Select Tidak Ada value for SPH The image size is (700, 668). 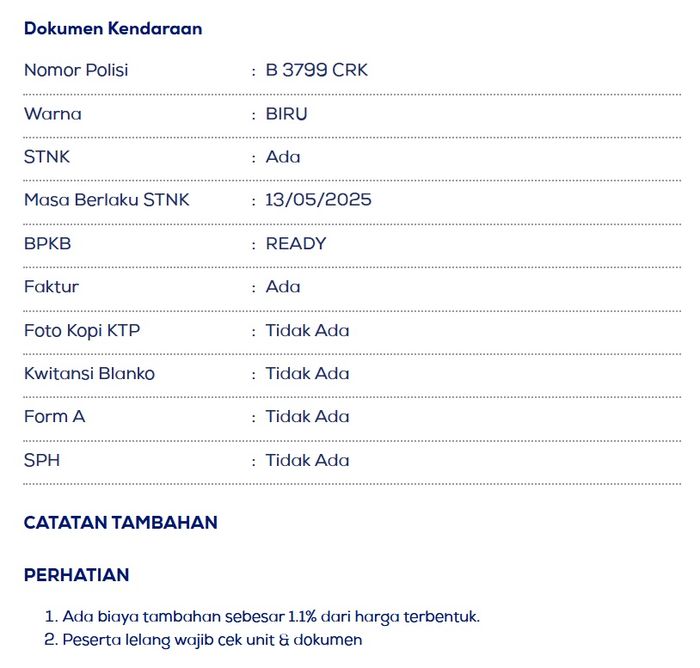tap(307, 460)
